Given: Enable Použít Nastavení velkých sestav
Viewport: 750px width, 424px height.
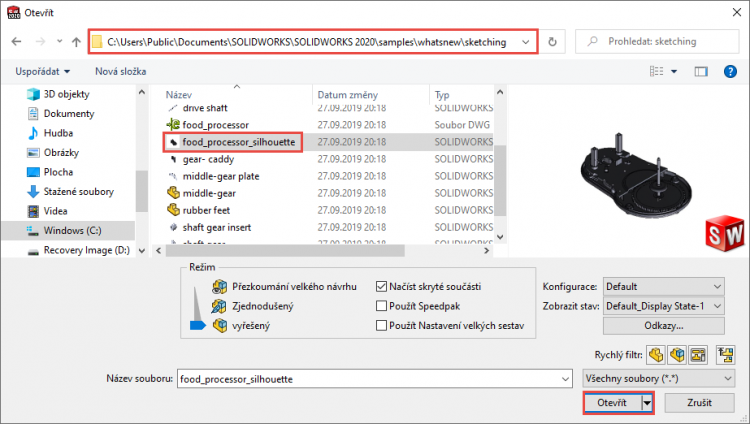Looking at the screenshot, I should (381, 326).
